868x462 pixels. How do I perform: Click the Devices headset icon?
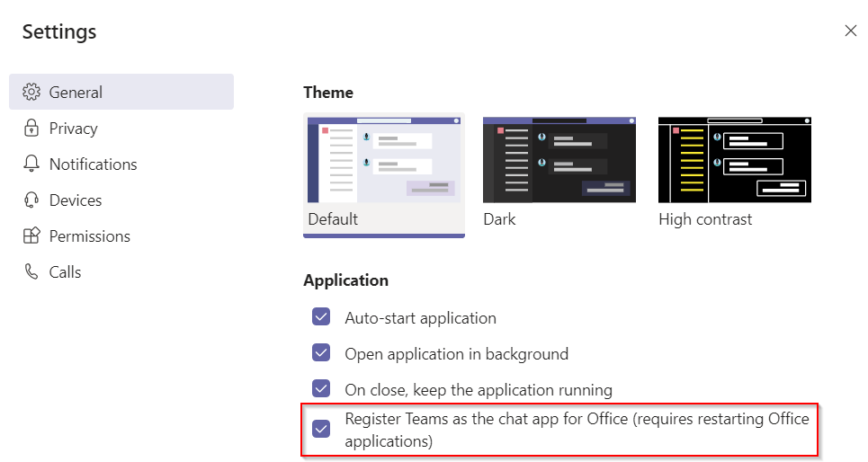pos(31,200)
